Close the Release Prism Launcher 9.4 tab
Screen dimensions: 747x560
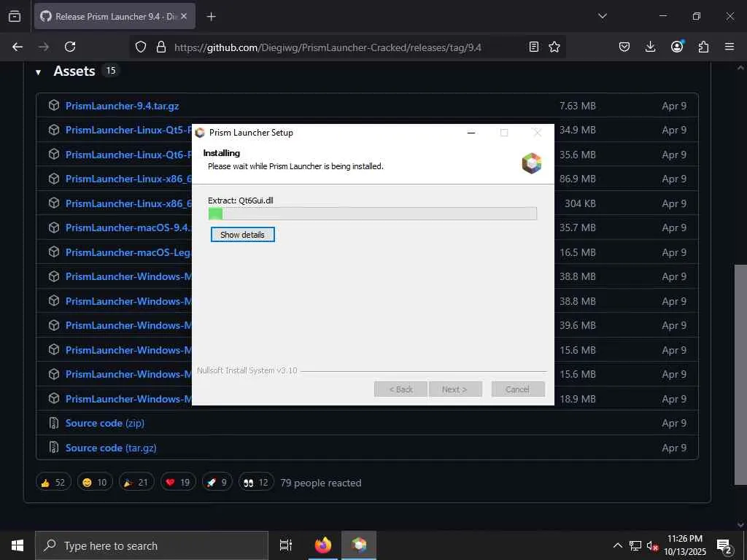(184, 16)
